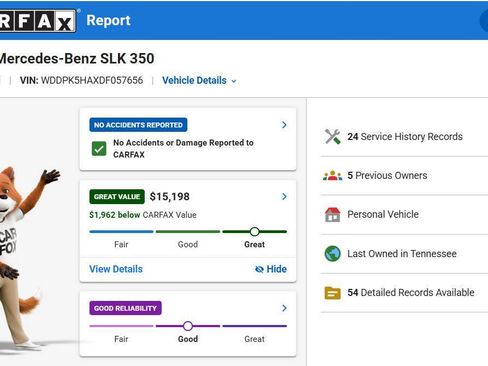
Task: Click No Accidents or Damage Reported text
Action: (x=183, y=149)
